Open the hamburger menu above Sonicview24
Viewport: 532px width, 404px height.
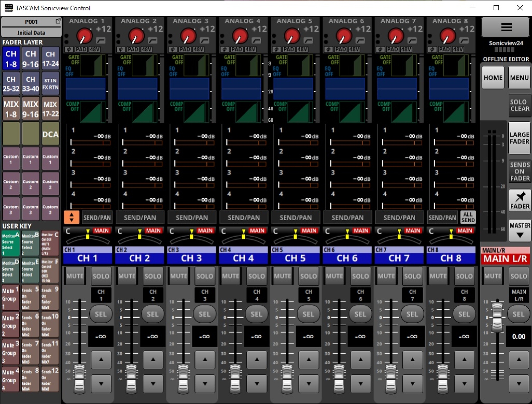point(506,27)
